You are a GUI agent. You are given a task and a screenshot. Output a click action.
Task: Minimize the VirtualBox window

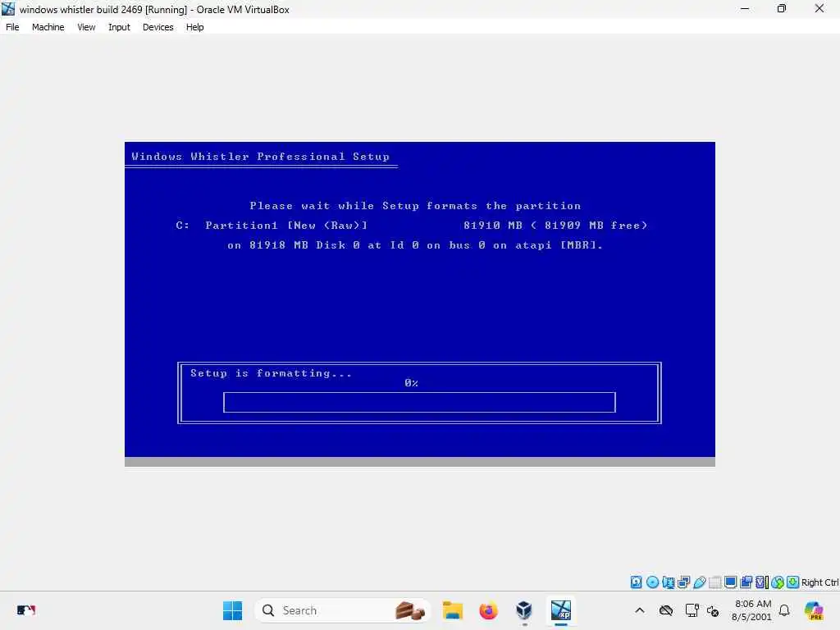745,9
